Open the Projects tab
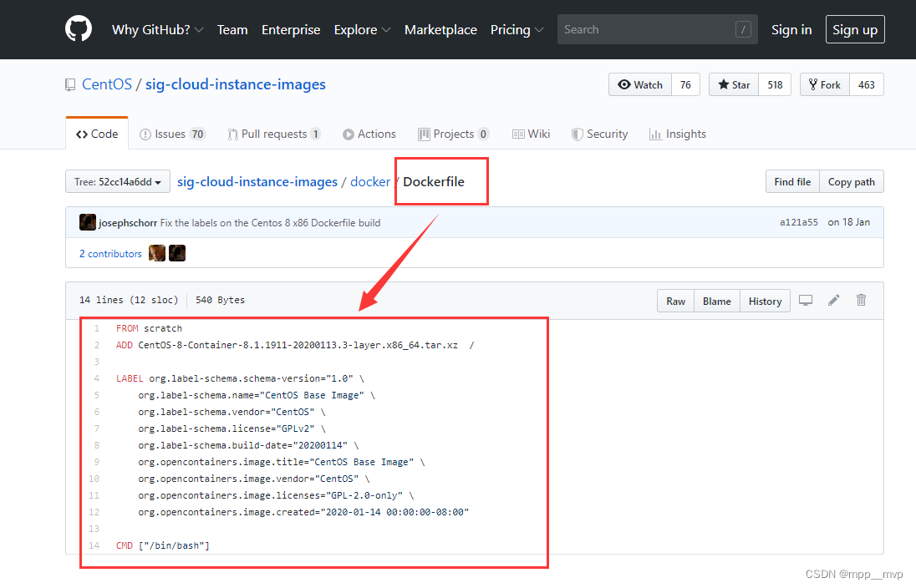The width and height of the screenshot is (916, 588). pyautogui.click(x=453, y=134)
